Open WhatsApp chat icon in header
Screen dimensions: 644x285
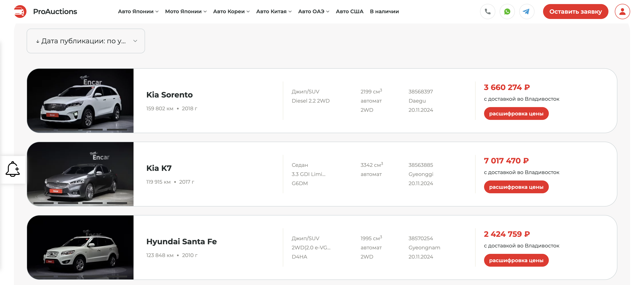coord(507,12)
